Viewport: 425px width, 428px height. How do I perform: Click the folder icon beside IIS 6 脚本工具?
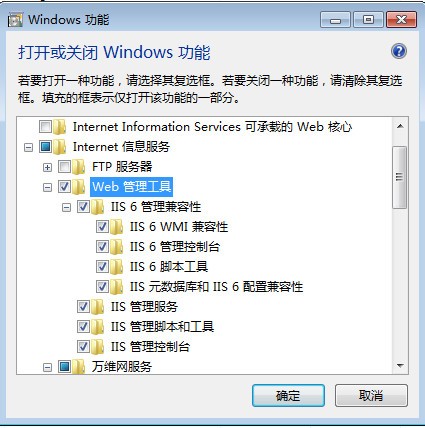(x=117, y=267)
